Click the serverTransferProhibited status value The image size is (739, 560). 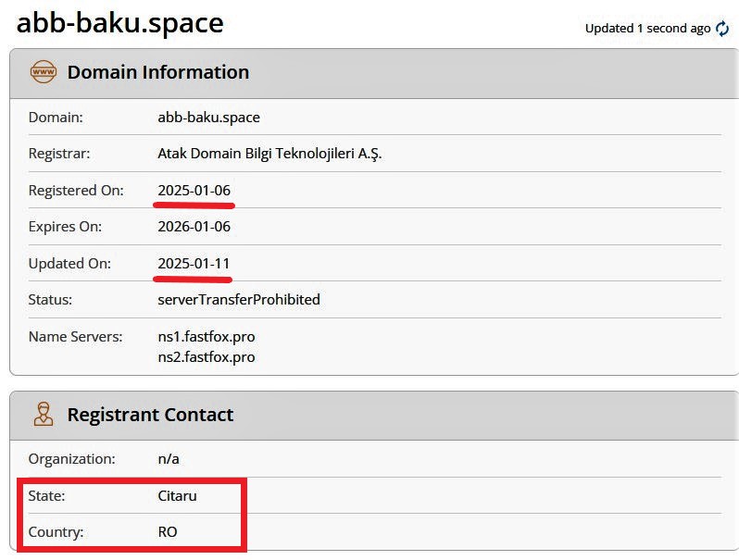(239, 299)
